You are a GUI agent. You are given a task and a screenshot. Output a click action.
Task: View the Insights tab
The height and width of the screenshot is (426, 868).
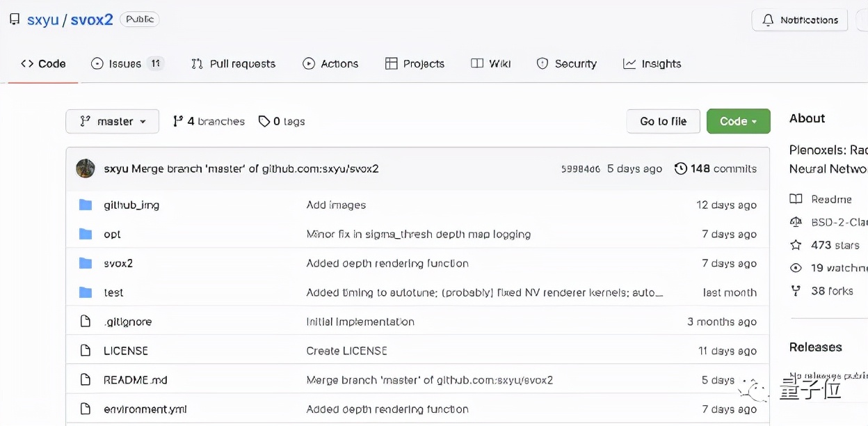click(x=652, y=63)
